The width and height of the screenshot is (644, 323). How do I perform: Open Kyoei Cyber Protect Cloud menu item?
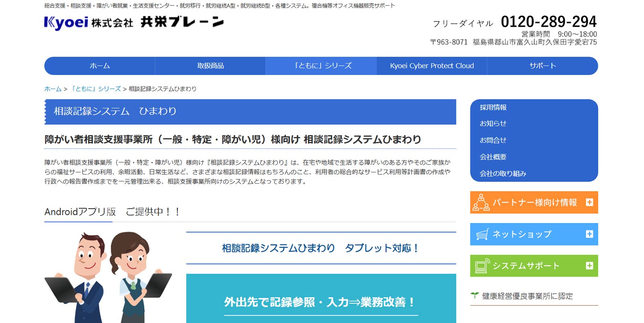coord(432,66)
